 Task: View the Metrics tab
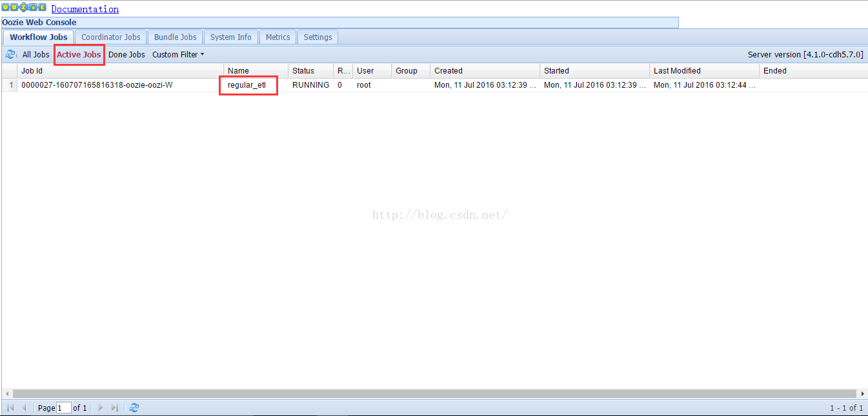[278, 37]
